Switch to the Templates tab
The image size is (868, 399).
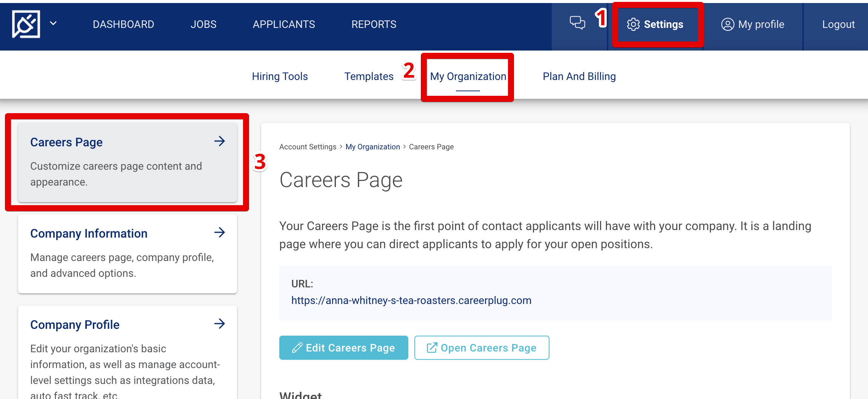369,76
